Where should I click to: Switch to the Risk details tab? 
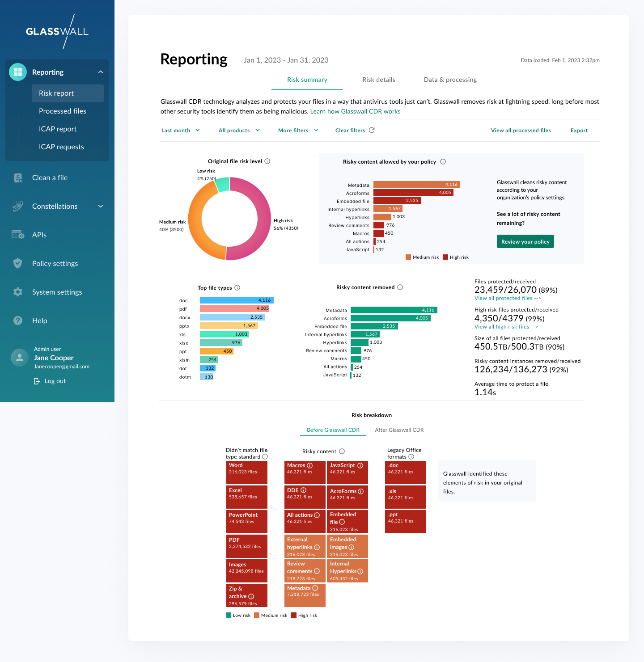click(x=379, y=80)
